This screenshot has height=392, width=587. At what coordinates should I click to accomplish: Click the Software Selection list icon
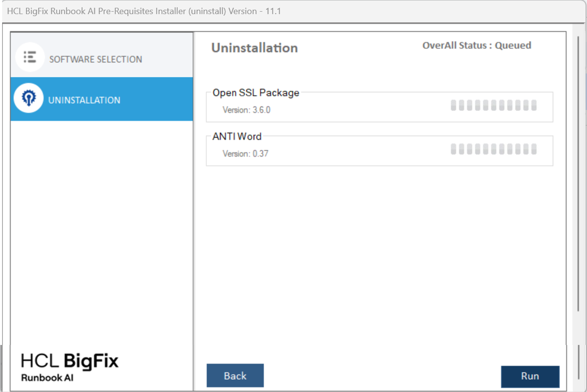(30, 57)
